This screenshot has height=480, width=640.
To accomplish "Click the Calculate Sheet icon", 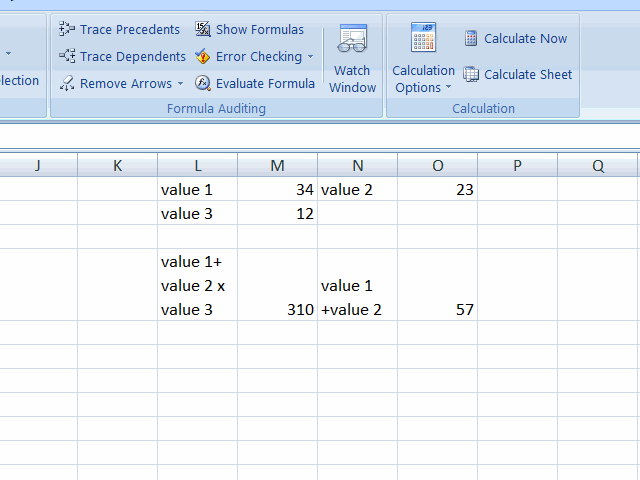I will 471,74.
